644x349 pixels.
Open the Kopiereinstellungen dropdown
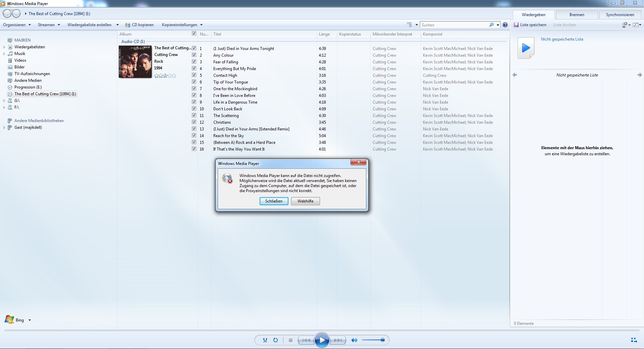[182, 25]
